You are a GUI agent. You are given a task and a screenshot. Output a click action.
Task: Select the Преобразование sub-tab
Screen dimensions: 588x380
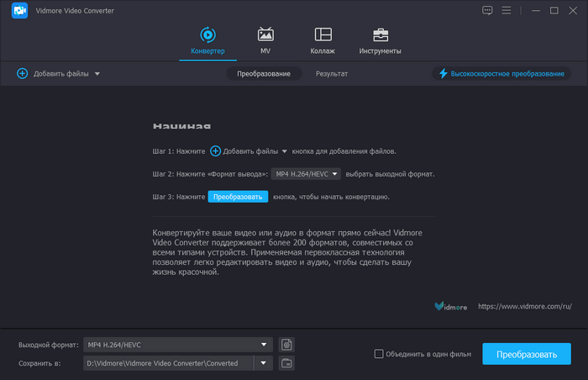coord(264,74)
